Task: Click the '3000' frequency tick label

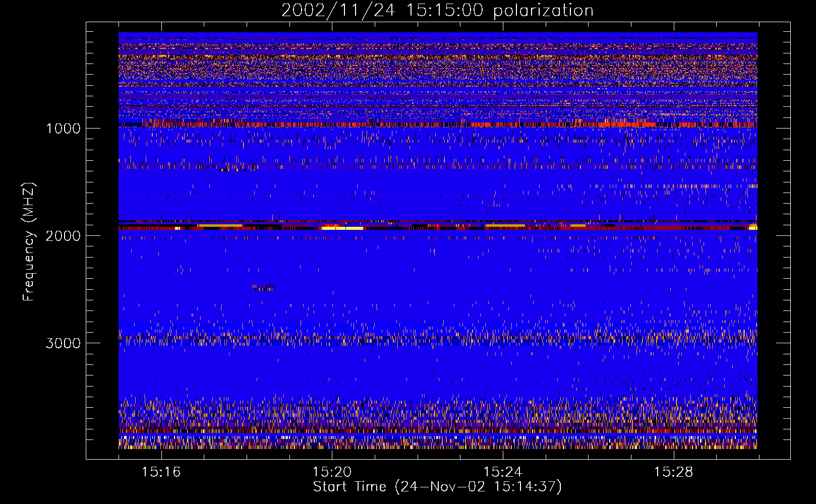Action: [x=63, y=343]
